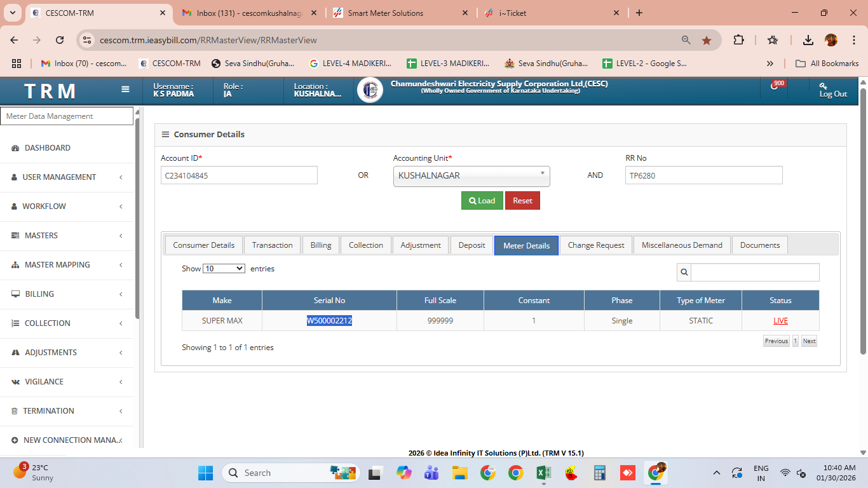Click the Previous pagination button
The image size is (868, 488).
click(776, 341)
